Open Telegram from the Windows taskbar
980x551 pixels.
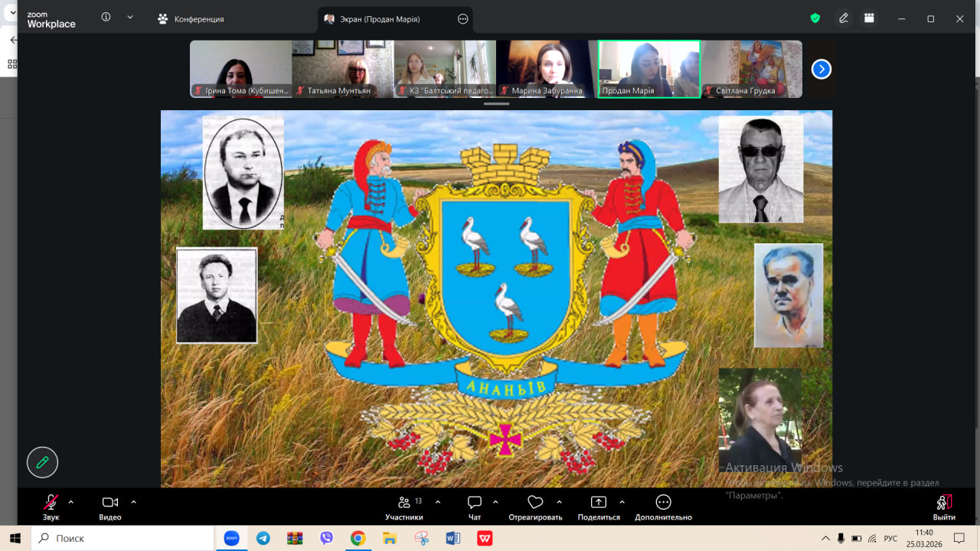[263, 538]
